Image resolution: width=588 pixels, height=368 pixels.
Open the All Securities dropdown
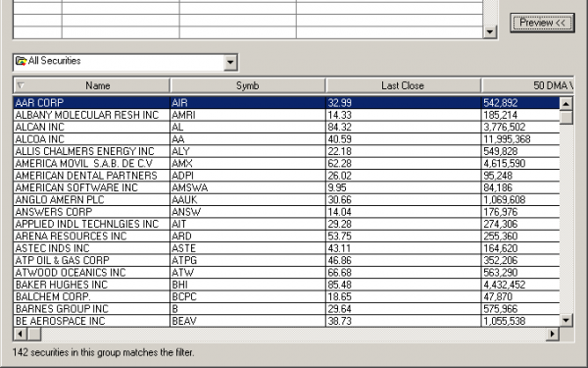click(x=230, y=62)
